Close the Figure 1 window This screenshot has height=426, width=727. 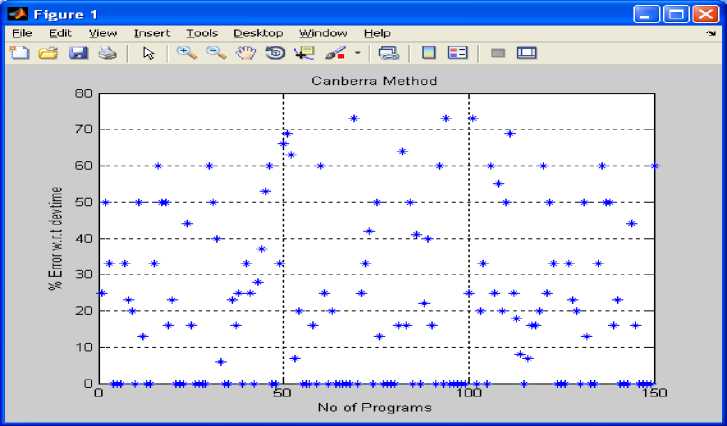[x=705, y=14]
